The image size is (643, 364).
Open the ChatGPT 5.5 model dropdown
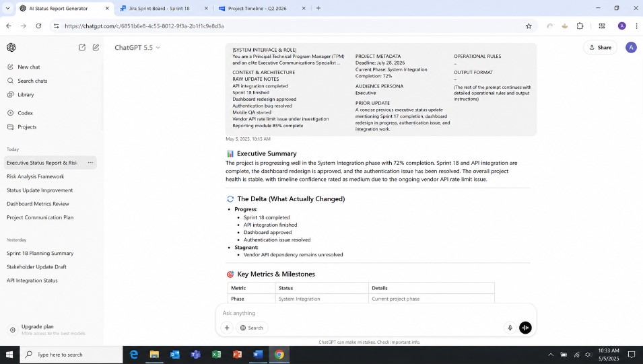[137, 48]
